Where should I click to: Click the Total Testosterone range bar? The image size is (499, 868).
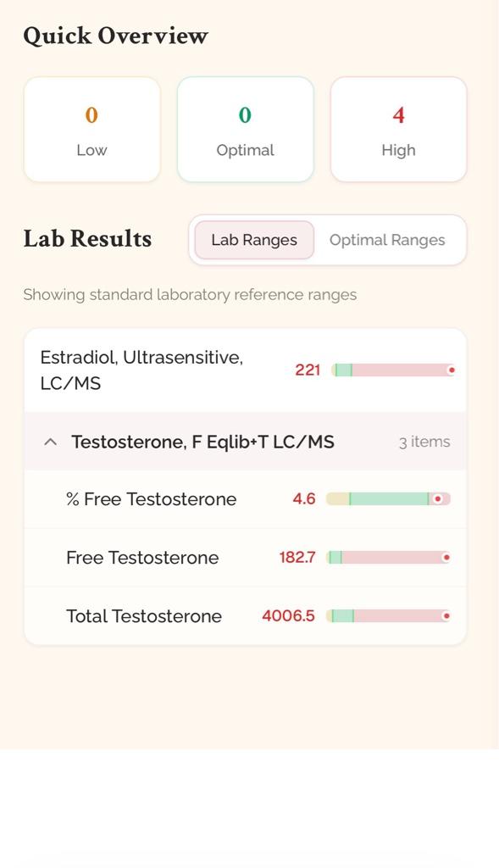point(388,615)
